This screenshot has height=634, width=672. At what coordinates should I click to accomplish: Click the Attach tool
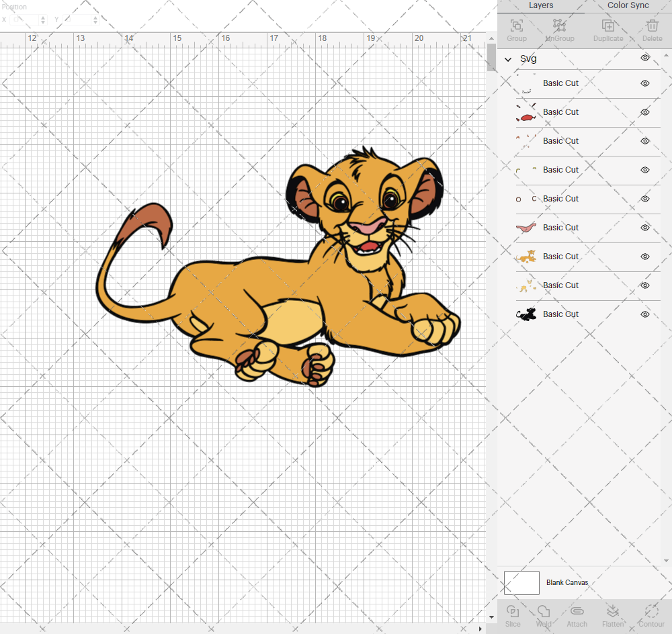point(577,615)
